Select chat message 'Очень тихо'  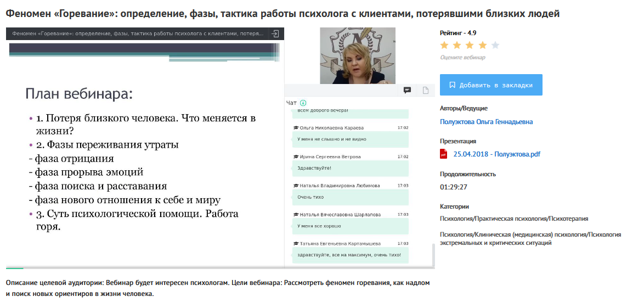pyautogui.click(x=350, y=197)
